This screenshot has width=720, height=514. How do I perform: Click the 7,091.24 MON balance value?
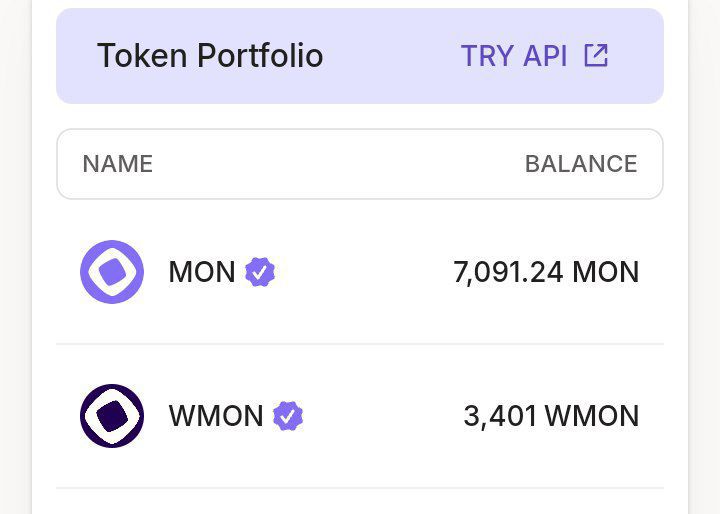point(546,272)
